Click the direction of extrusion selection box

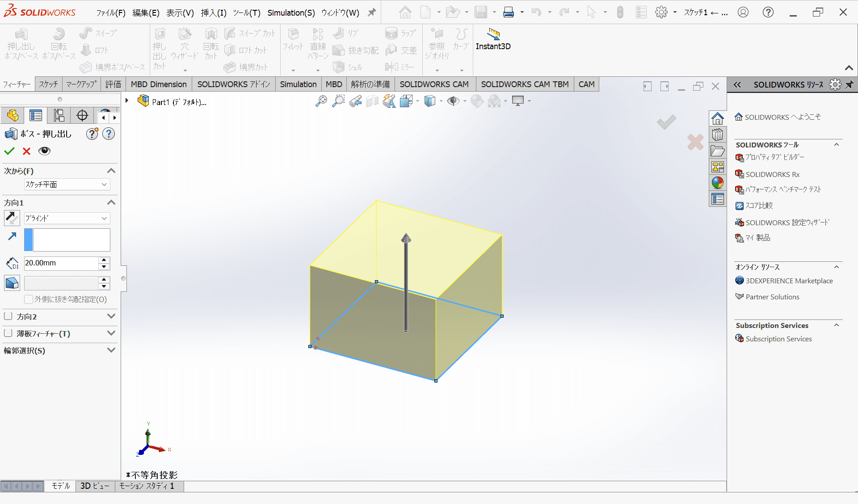pyautogui.click(x=67, y=240)
